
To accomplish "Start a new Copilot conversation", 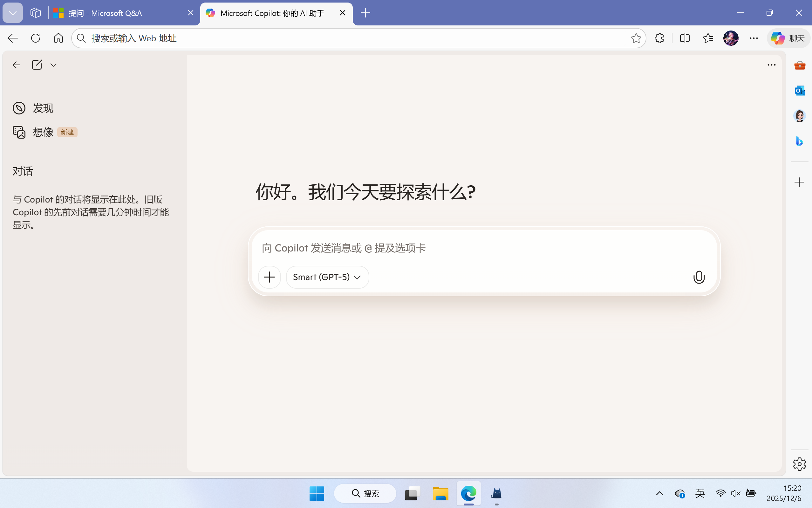I will click(37, 65).
